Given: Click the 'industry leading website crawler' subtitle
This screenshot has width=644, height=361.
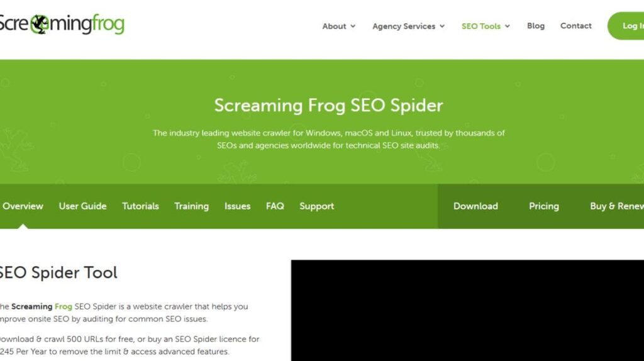Looking at the screenshot, I should (x=328, y=139).
